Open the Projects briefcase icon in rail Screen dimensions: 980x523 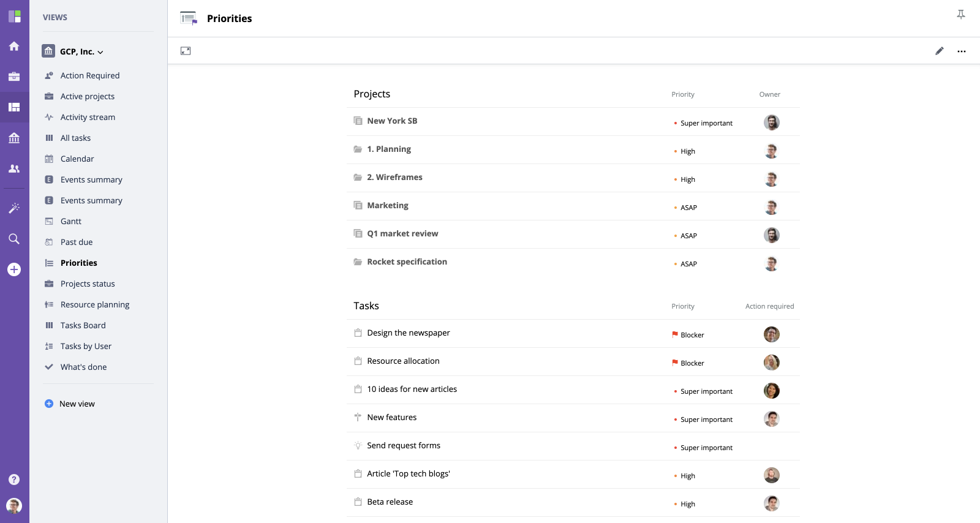pyautogui.click(x=14, y=77)
